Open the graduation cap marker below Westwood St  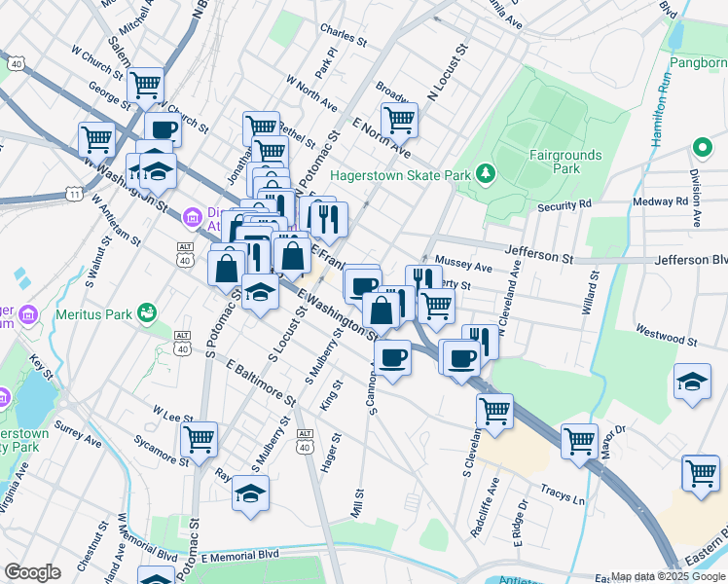point(692,383)
